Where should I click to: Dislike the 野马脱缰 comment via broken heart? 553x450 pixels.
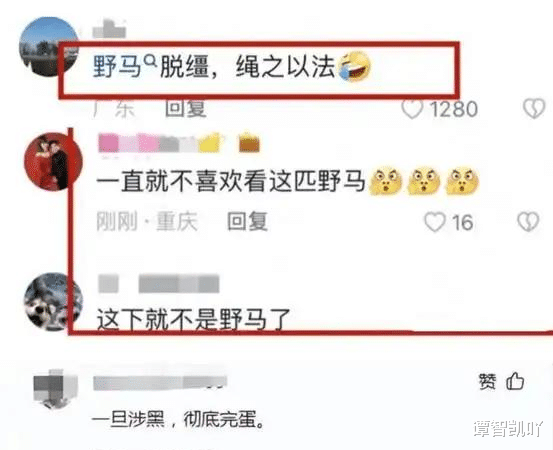pyautogui.click(x=534, y=109)
